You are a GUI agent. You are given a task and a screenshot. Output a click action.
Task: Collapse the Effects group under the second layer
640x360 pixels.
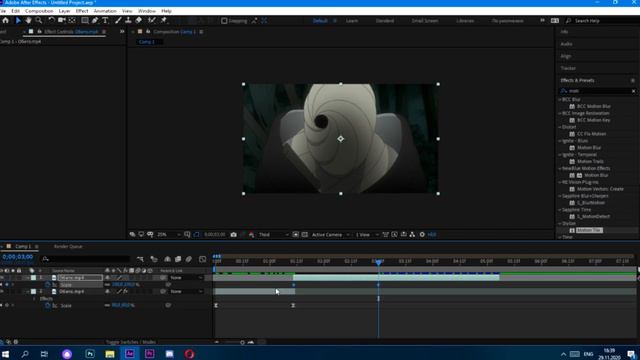[34, 299]
